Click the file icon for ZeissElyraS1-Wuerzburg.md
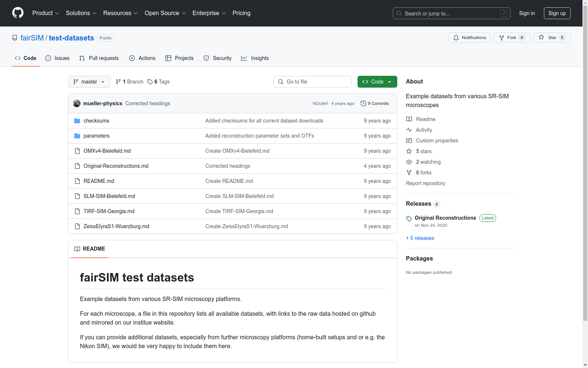588x368 pixels. [x=77, y=226]
